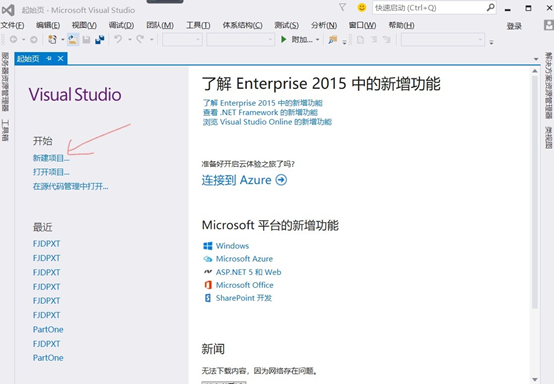Click the Microsoft Office logo icon
The image size is (554, 384).
[x=208, y=285]
